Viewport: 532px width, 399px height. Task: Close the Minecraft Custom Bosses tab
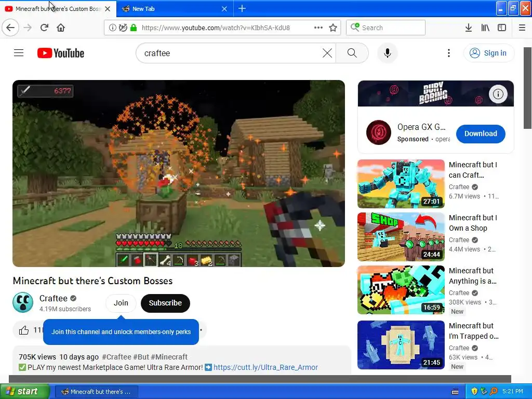click(x=108, y=9)
